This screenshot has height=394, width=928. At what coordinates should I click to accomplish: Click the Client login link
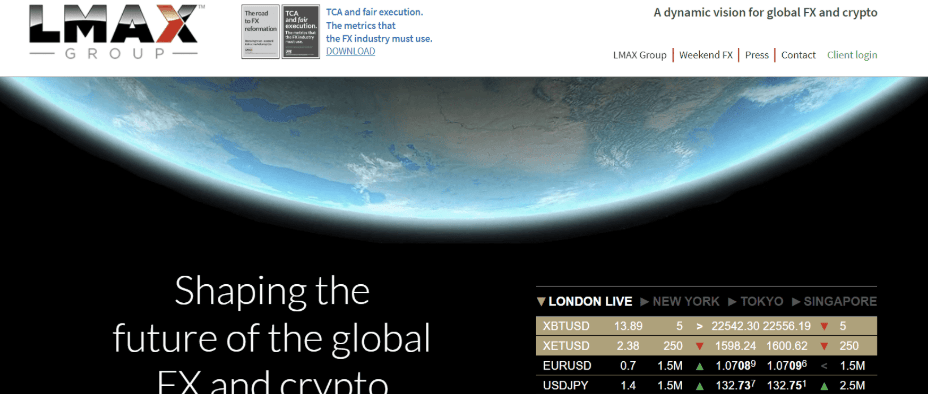click(852, 55)
